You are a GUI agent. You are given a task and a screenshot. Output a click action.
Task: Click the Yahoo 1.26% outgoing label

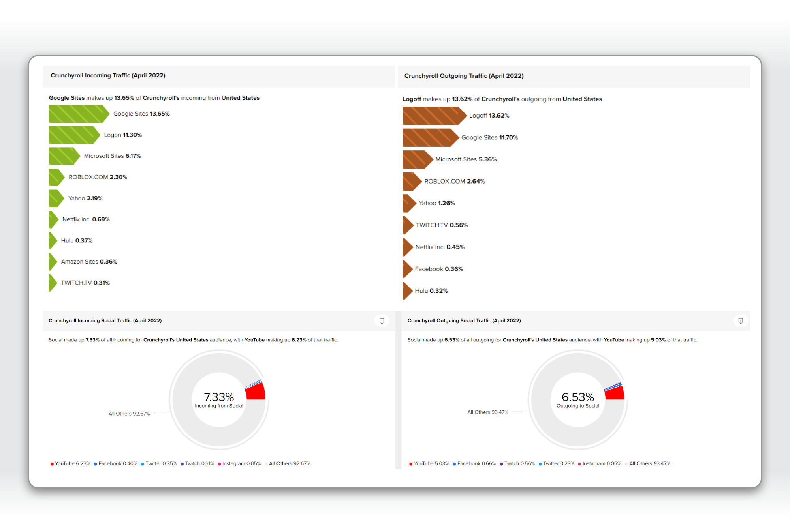[x=437, y=203]
